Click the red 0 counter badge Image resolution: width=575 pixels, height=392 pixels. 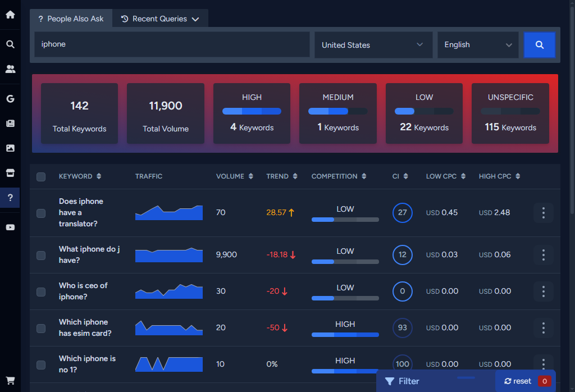545,381
